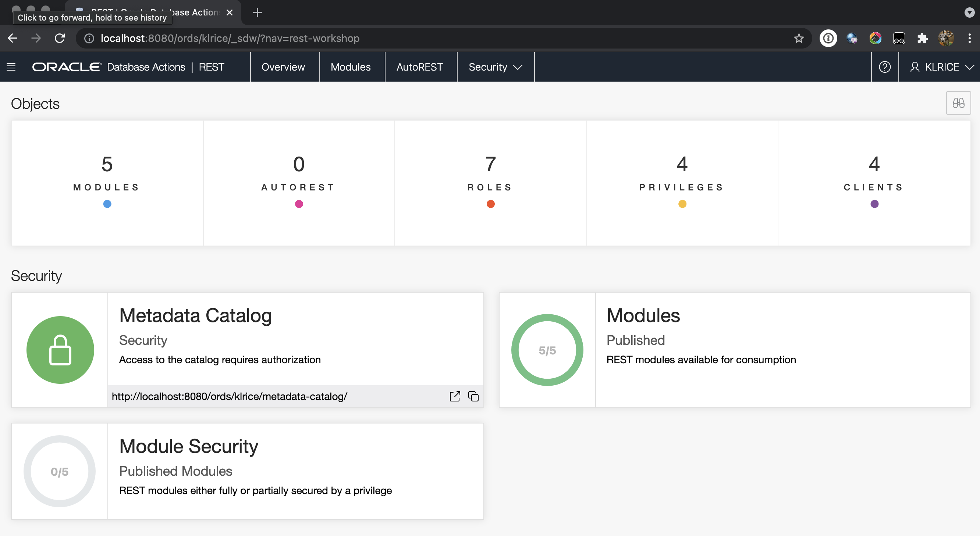980x536 pixels.
Task: Switch to the Modules tab
Action: coord(350,67)
